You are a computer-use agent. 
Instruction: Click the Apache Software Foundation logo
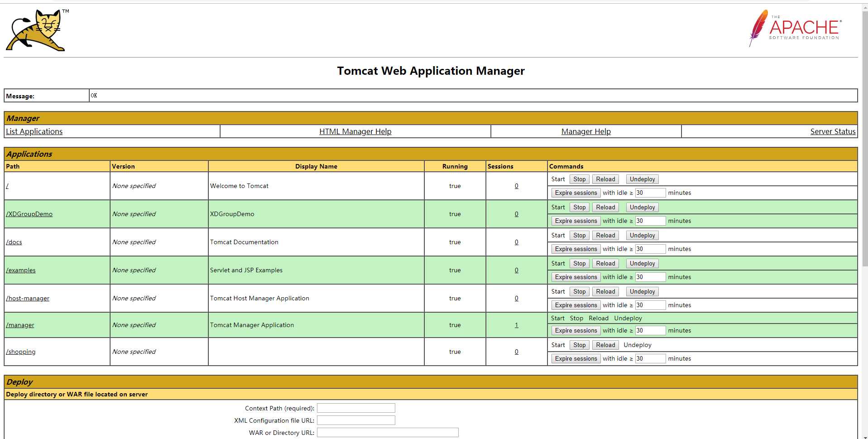point(795,28)
